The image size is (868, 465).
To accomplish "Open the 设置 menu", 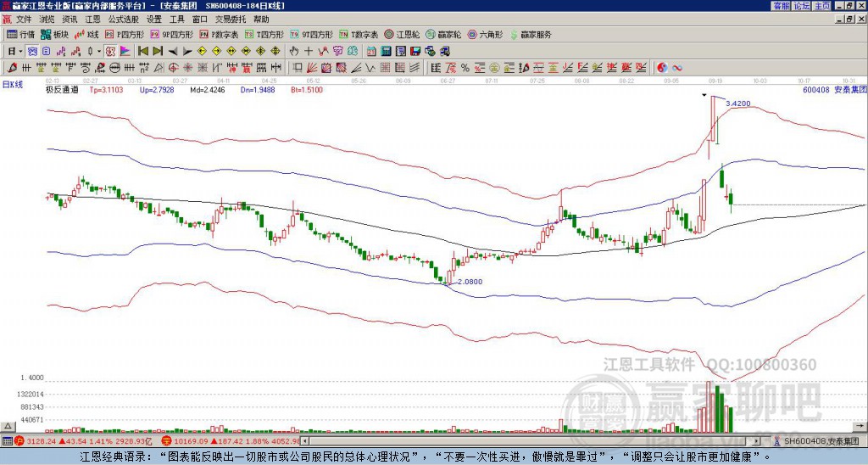I will (x=154, y=20).
